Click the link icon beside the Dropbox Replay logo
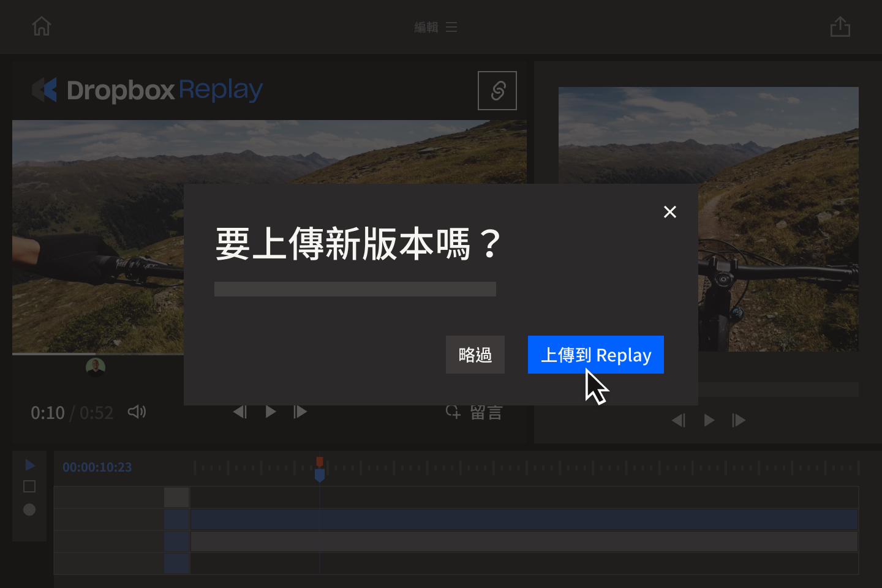 [x=497, y=91]
